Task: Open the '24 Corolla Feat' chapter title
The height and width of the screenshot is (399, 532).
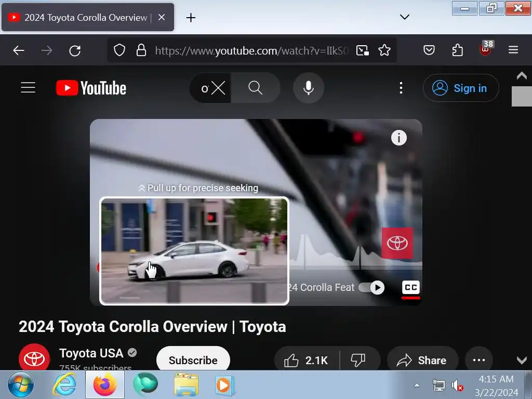Action: pyautogui.click(x=321, y=287)
